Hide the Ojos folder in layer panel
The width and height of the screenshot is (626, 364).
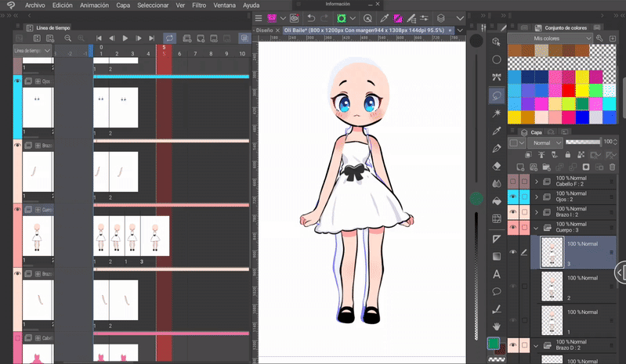click(x=513, y=196)
